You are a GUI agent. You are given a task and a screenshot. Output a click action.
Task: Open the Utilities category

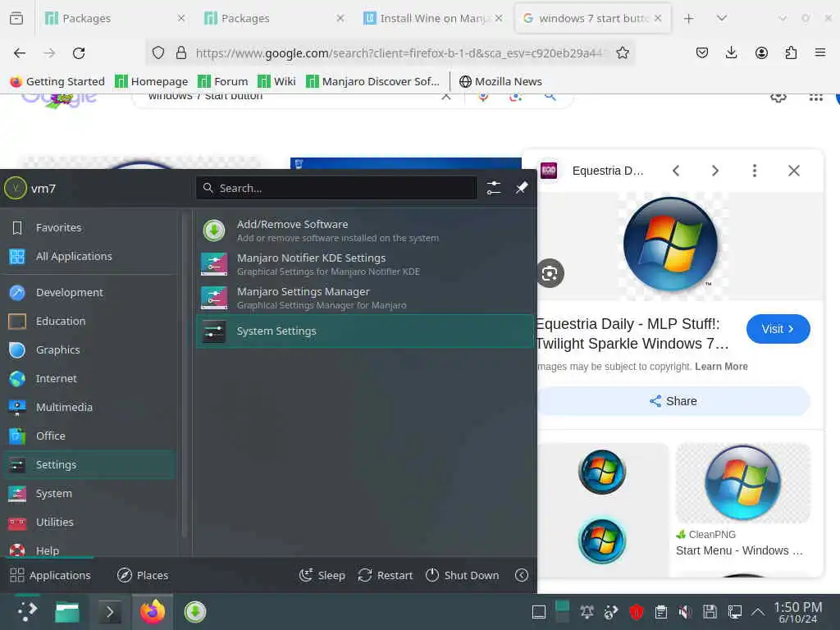[89, 523]
